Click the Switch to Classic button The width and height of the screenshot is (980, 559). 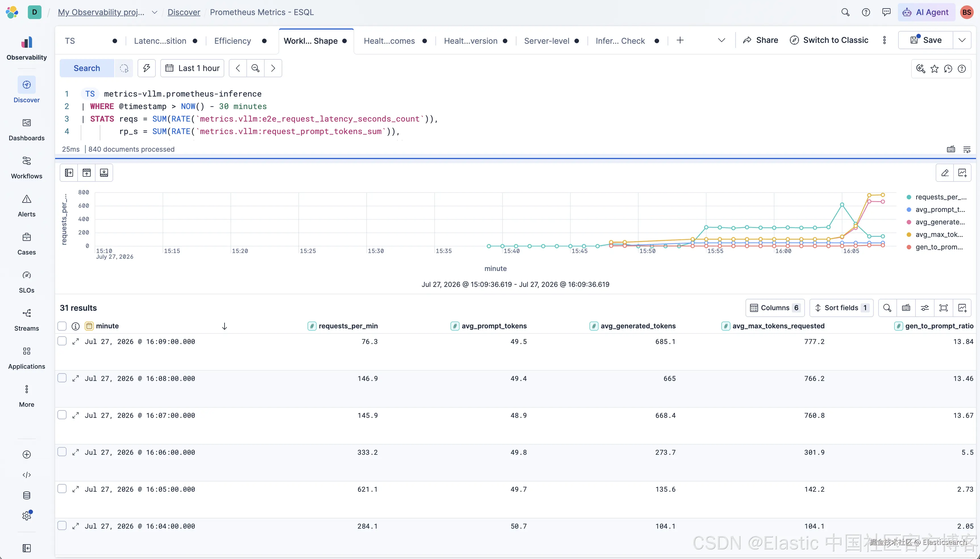(x=829, y=40)
